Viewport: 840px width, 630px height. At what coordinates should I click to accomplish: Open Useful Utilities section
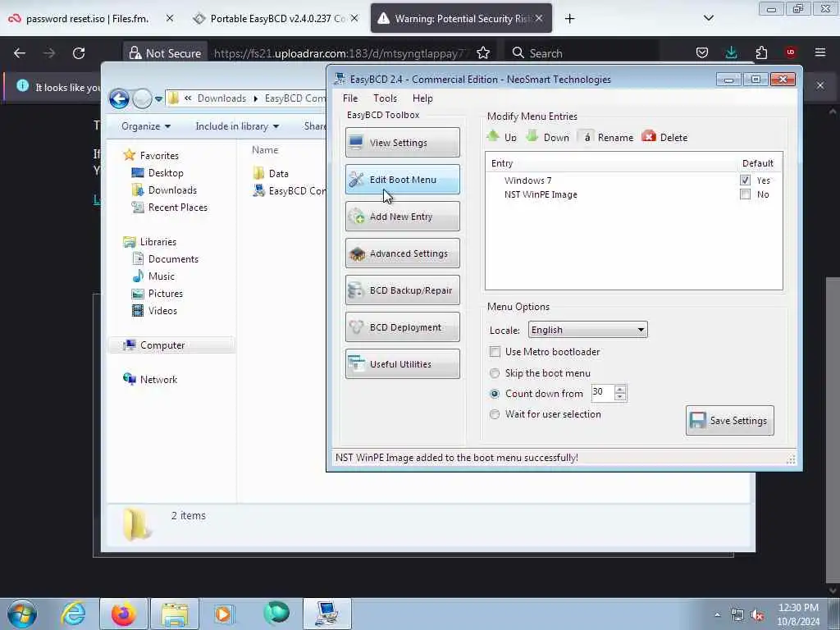tap(402, 364)
